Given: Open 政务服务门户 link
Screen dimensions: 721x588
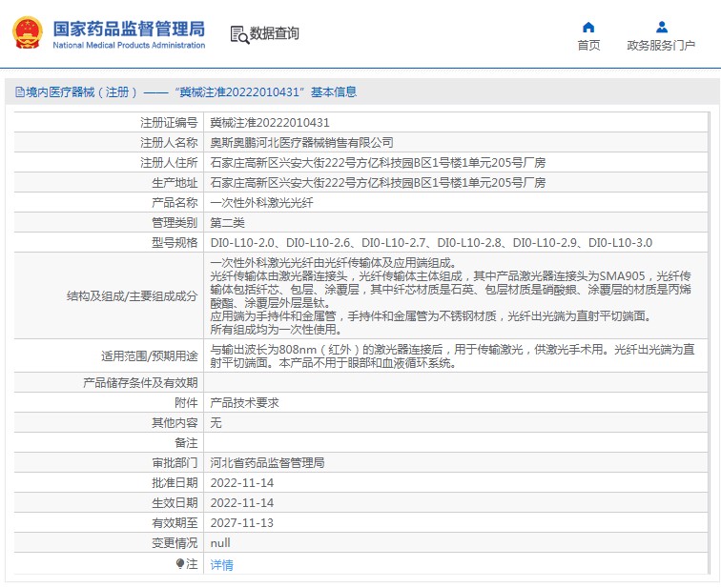Looking at the screenshot, I should tap(661, 45).
